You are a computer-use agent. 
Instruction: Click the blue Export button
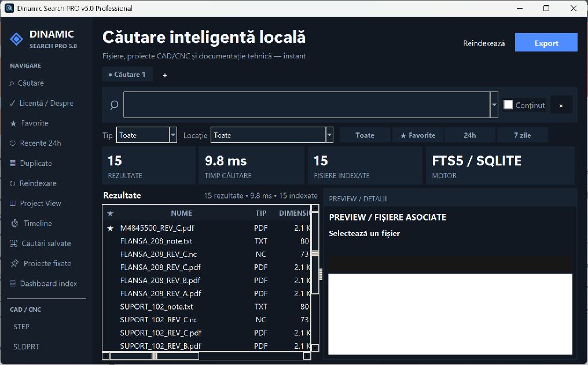(546, 42)
